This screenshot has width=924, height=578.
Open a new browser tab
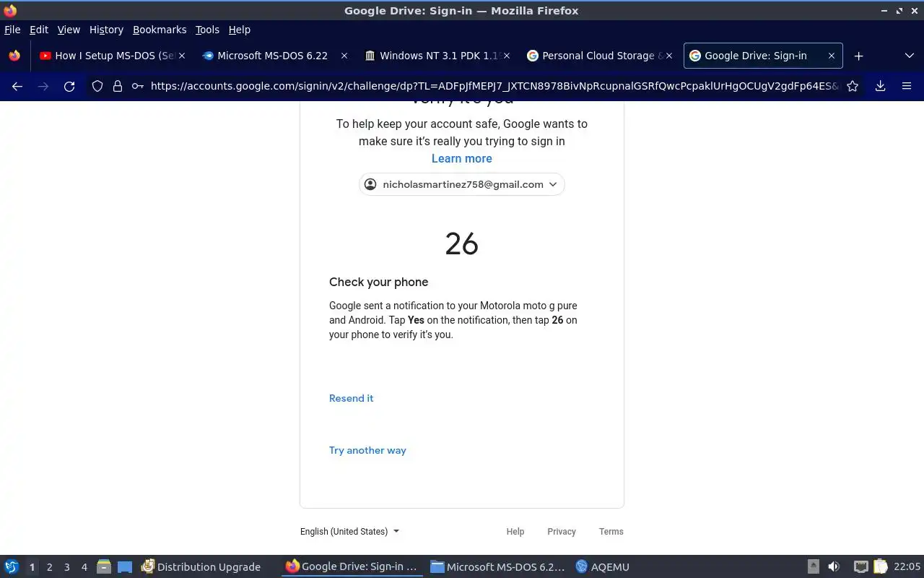[858, 56]
